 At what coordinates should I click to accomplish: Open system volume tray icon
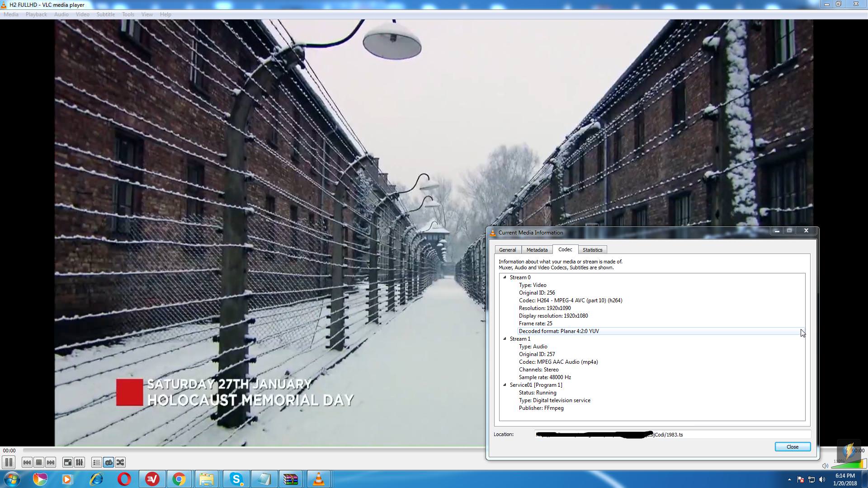tap(822, 479)
